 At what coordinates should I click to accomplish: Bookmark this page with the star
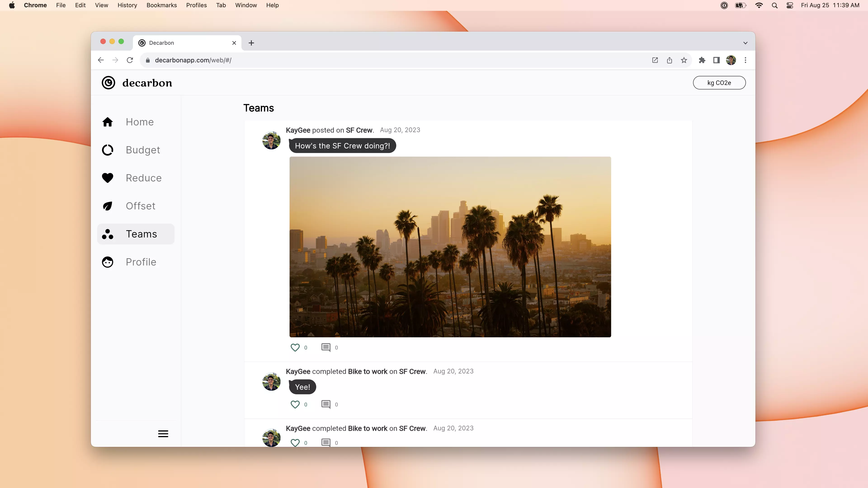coord(684,60)
